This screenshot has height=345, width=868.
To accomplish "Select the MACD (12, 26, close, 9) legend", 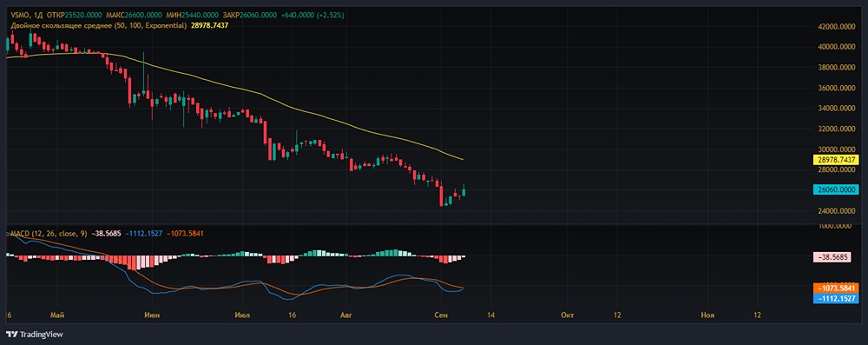I will (48, 234).
